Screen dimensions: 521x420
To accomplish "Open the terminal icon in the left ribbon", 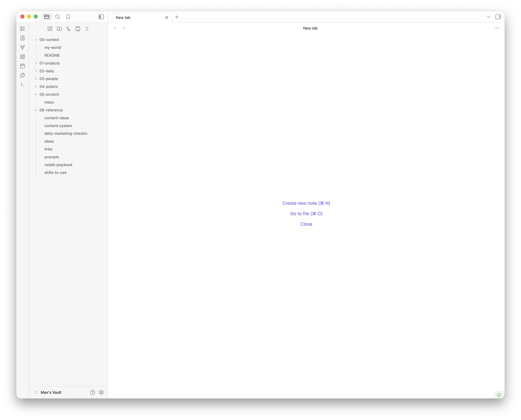I will tap(23, 84).
